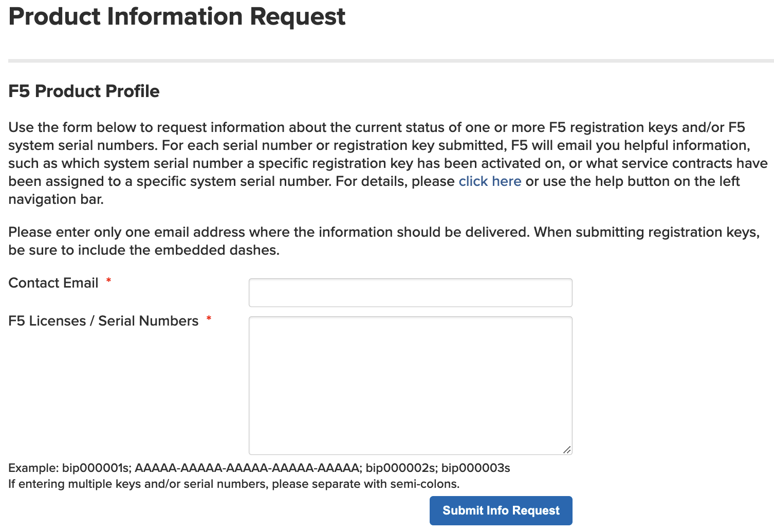Click the 'Use the form below' intro paragraph

[x=388, y=163]
